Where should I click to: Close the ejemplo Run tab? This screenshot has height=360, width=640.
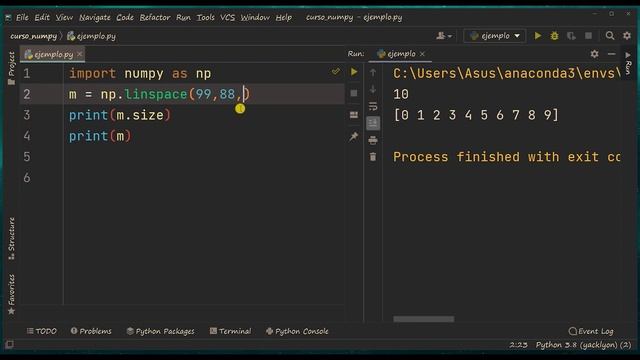pos(422,54)
